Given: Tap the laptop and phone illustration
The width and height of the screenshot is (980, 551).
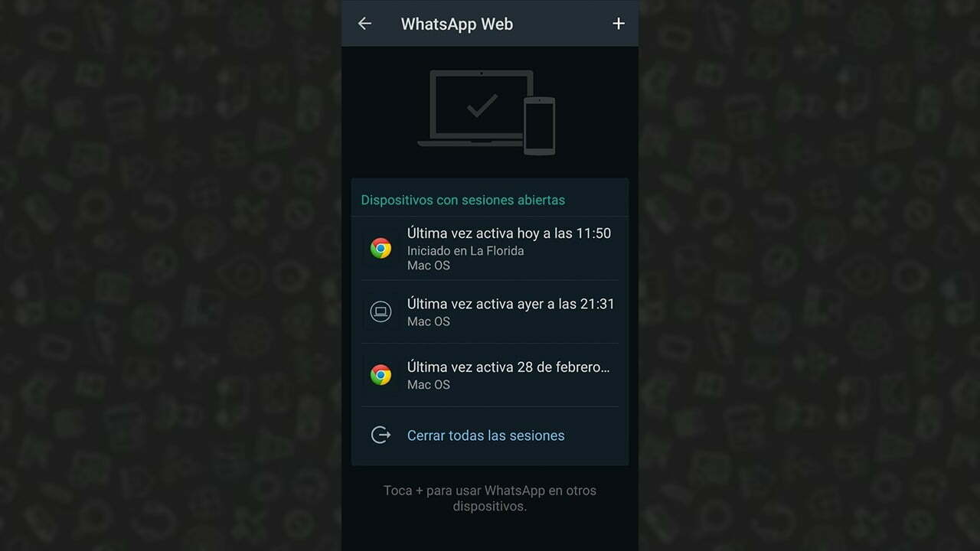Looking at the screenshot, I should [x=486, y=112].
